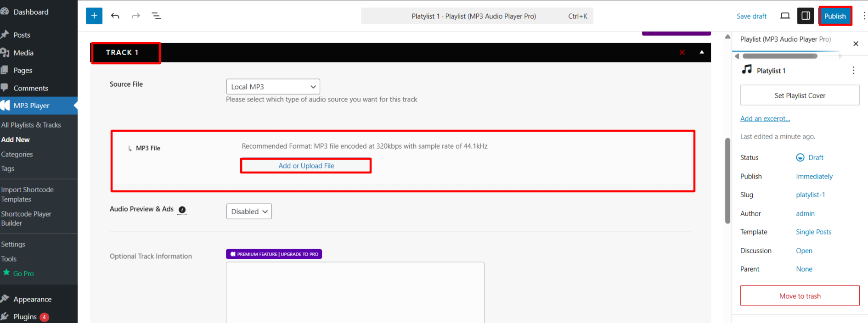Click the Add or Upload File button
This screenshot has height=323, width=868.
(306, 166)
